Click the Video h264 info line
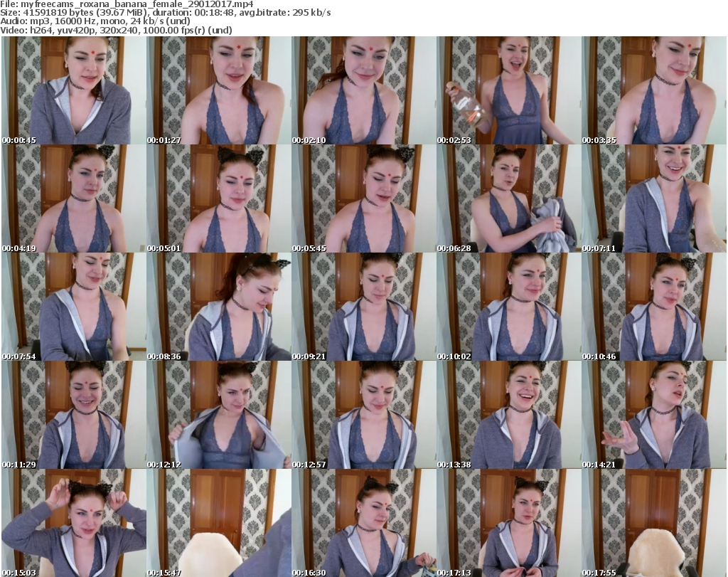 [x=116, y=30]
